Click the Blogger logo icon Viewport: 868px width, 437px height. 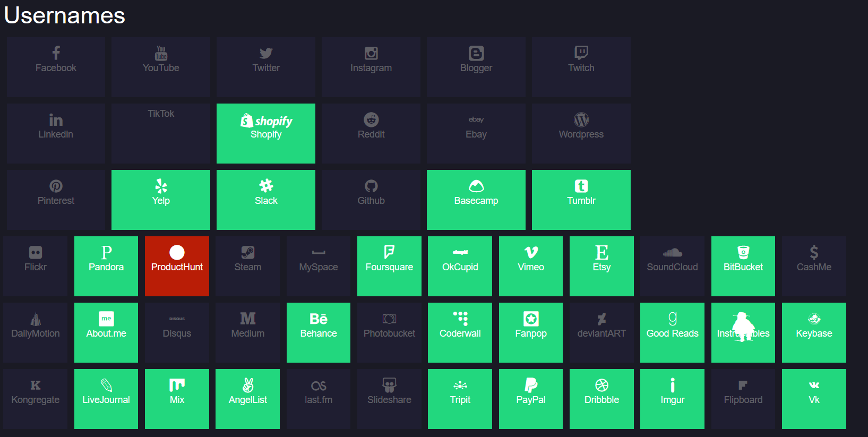[476, 53]
